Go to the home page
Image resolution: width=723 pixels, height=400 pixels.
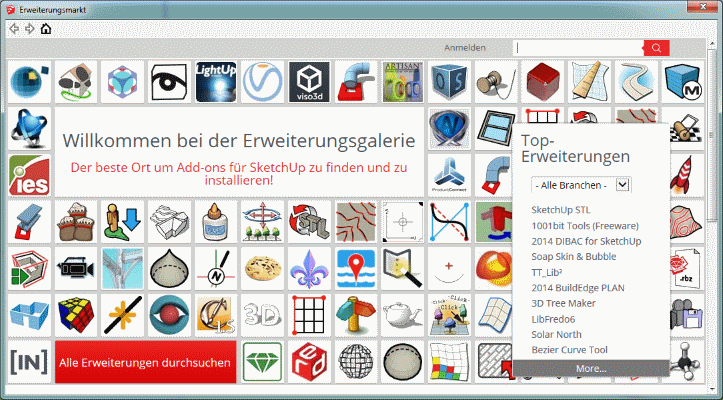(x=45, y=28)
